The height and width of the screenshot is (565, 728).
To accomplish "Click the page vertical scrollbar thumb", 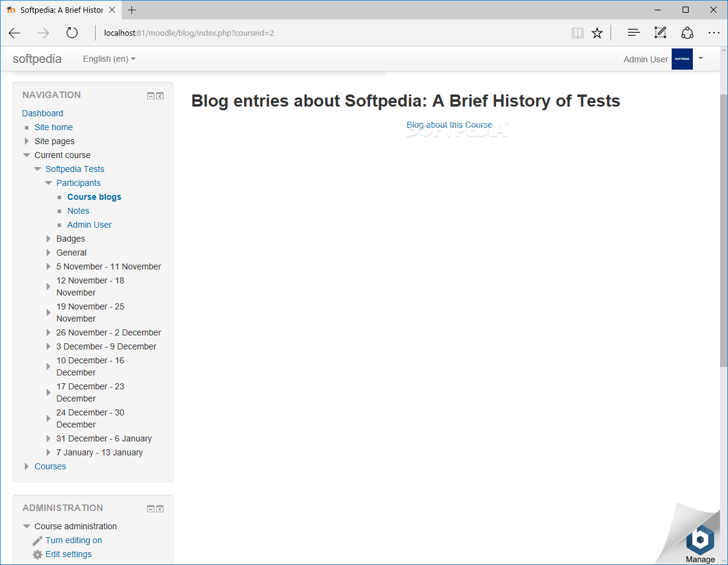I will [723, 230].
